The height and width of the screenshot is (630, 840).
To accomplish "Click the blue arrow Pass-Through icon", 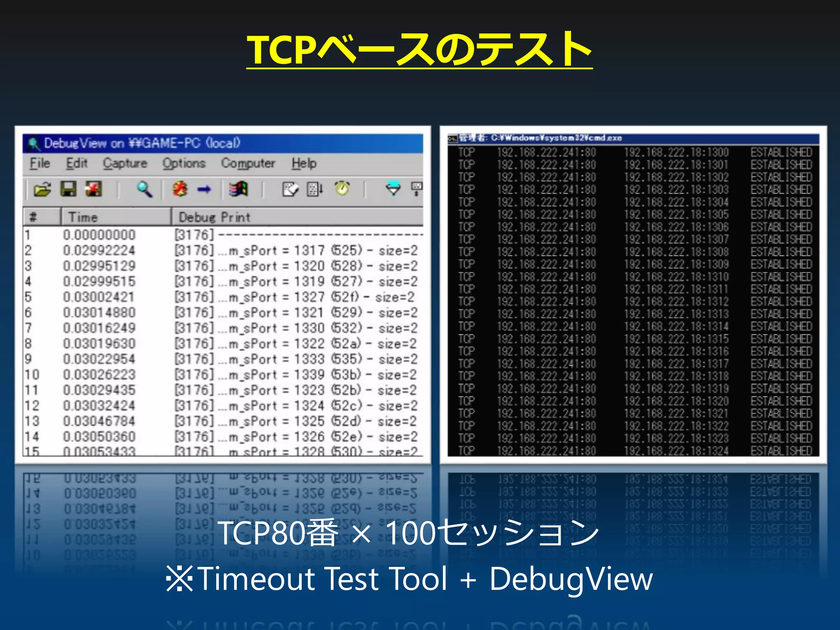I will tap(204, 189).
